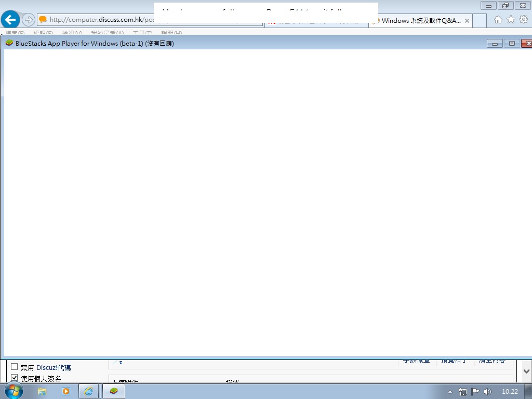Minimize the BlueStacks App Player window
This screenshot has width=532, height=399.
(495, 44)
